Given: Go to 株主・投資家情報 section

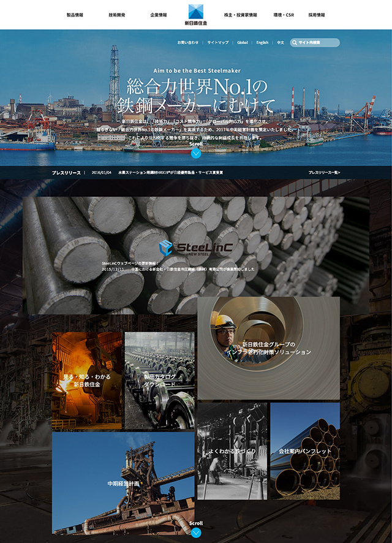Looking at the screenshot, I should pyautogui.click(x=240, y=14).
